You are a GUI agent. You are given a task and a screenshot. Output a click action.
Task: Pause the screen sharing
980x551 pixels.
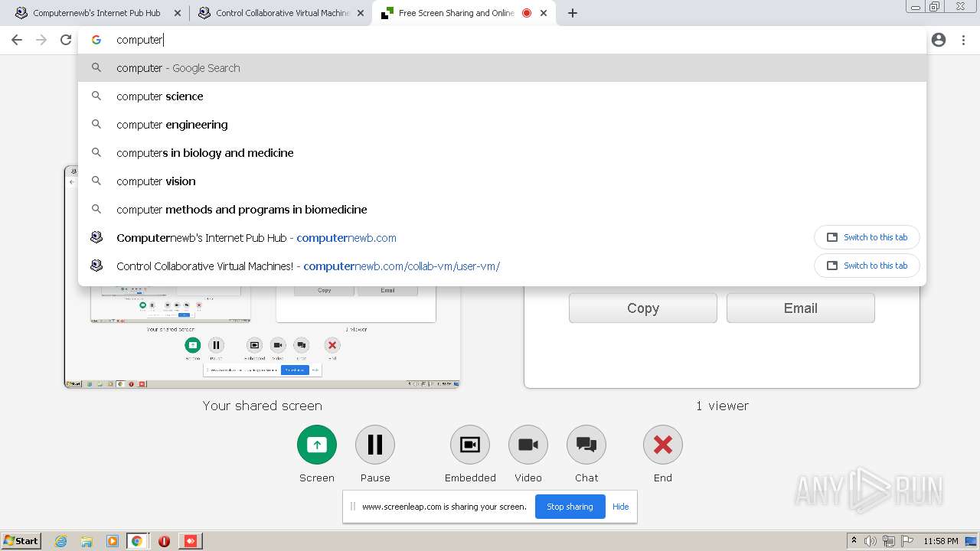click(x=375, y=445)
